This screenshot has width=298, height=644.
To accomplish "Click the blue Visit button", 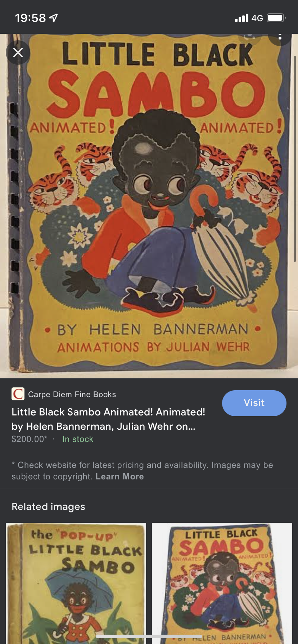I will tap(254, 403).
